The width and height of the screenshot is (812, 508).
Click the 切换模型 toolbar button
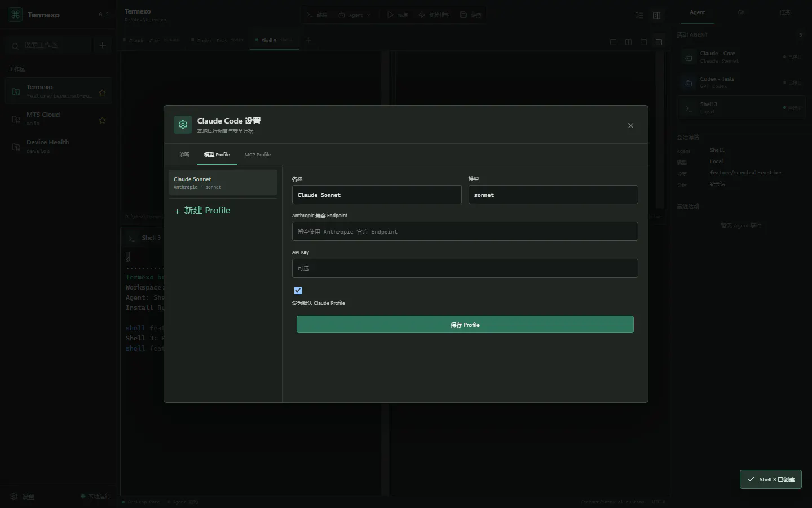coord(434,15)
